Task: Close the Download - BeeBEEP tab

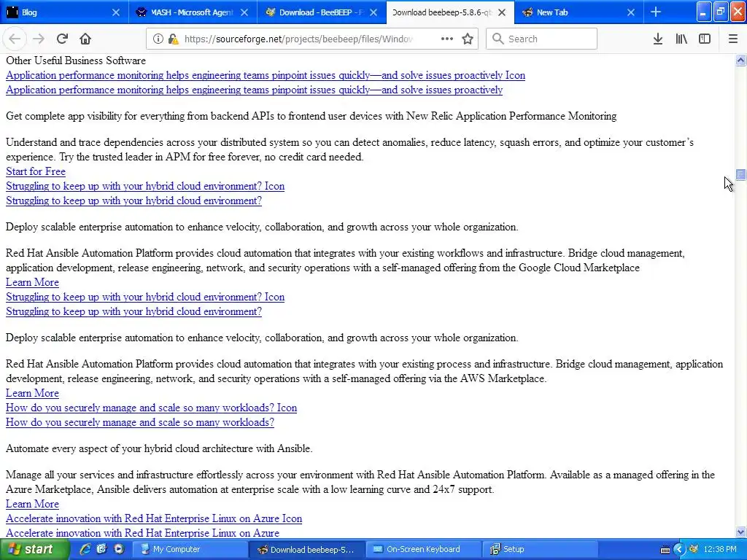Action: pos(373,12)
